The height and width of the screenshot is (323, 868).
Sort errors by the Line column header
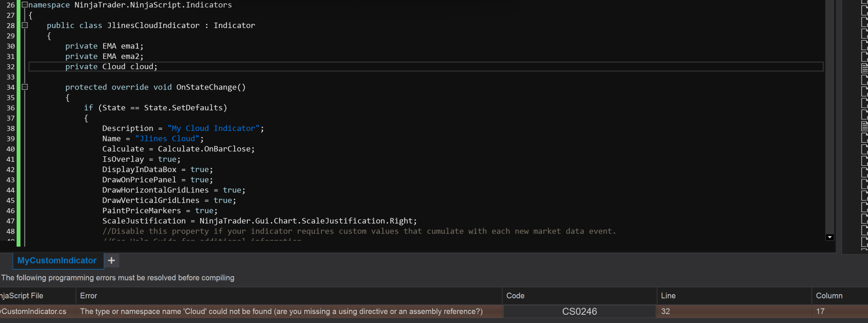pyautogui.click(x=668, y=296)
